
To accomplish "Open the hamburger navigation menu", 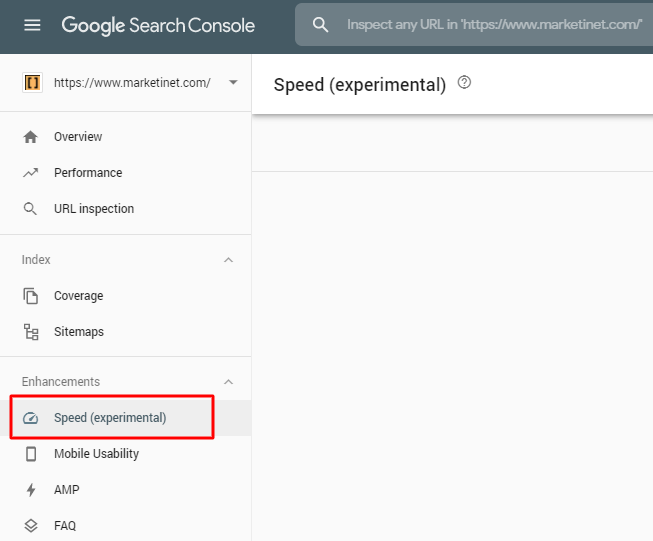I will point(32,25).
